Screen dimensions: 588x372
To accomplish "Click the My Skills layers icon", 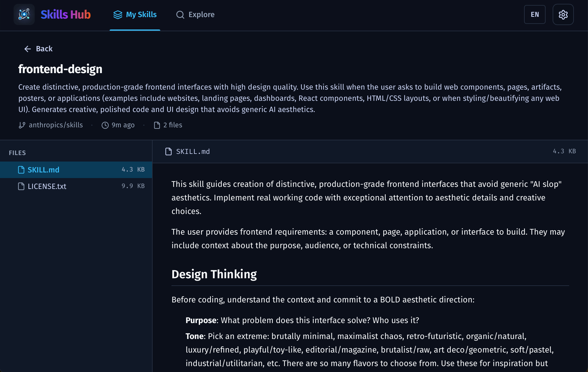I will pos(118,15).
